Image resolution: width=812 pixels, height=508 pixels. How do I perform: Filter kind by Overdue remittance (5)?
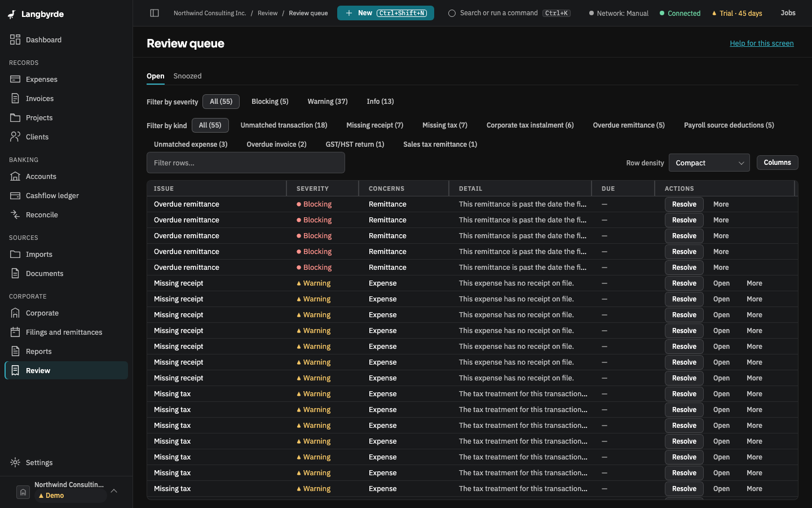tap(629, 125)
